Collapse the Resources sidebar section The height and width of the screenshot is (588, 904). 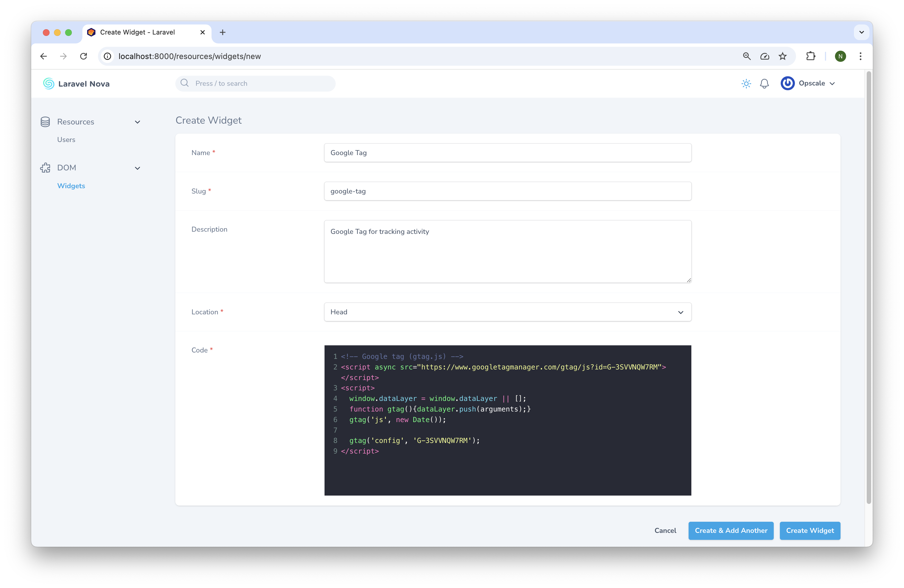[137, 122]
